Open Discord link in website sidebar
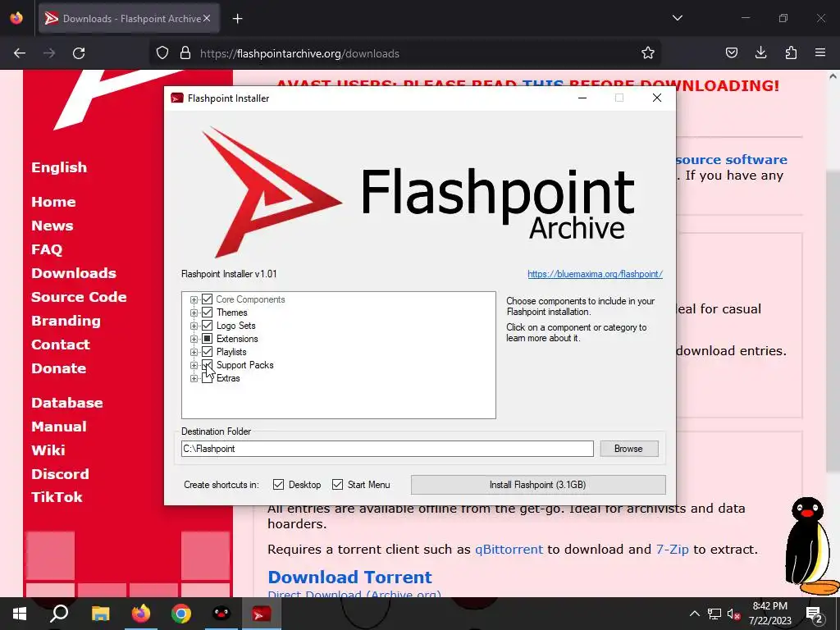Image resolution: width=840 pixels, height=630 pixels. (60, 474)
